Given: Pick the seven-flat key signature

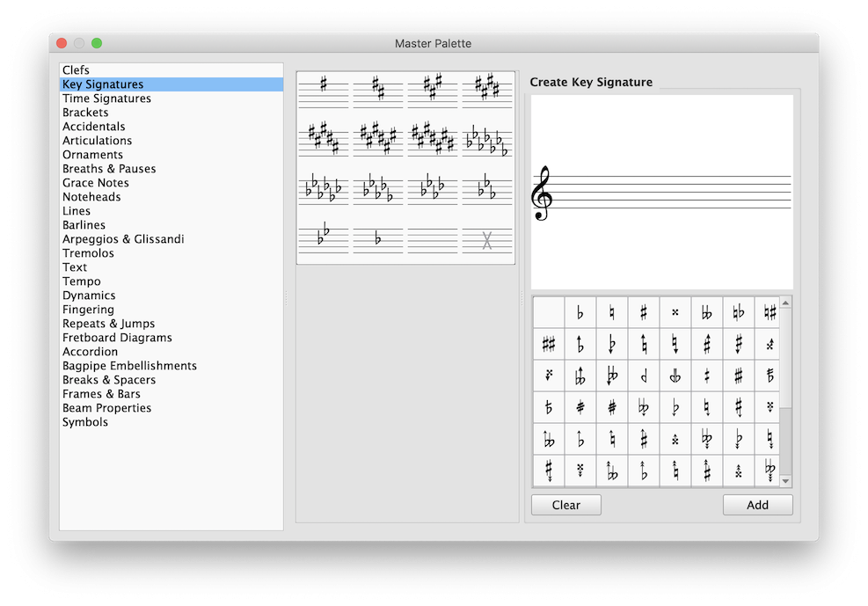Looking at the screenshot, I should coord(486,139).
